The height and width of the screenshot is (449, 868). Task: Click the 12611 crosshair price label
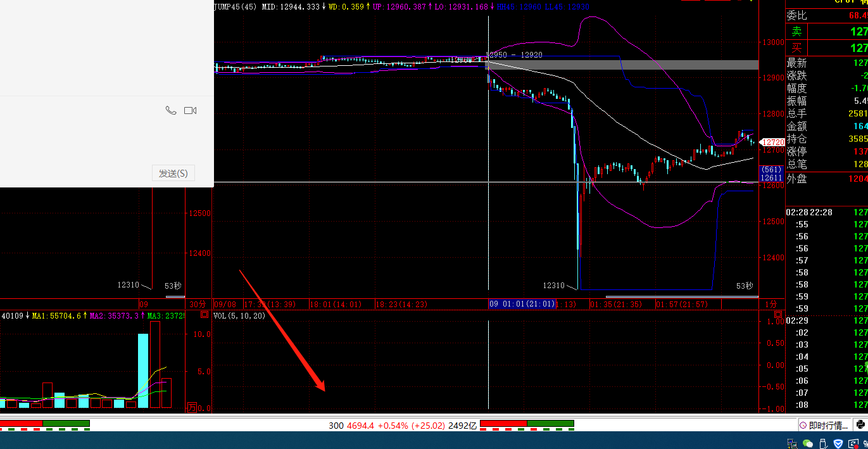772,179
